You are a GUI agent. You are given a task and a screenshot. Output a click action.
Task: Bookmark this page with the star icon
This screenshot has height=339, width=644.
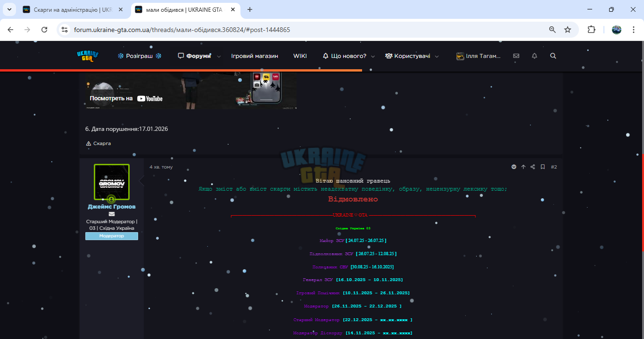[568, 30]
